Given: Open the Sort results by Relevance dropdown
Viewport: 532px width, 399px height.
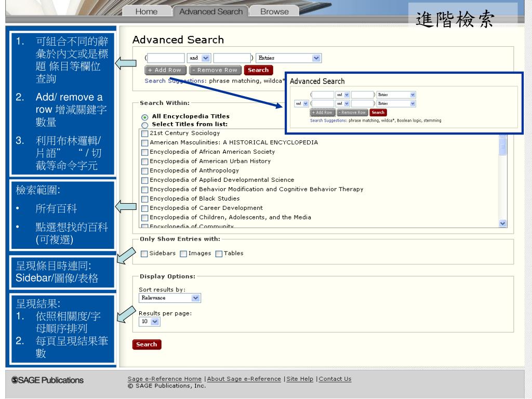Looking at the screenshot, I should point(170,298).
